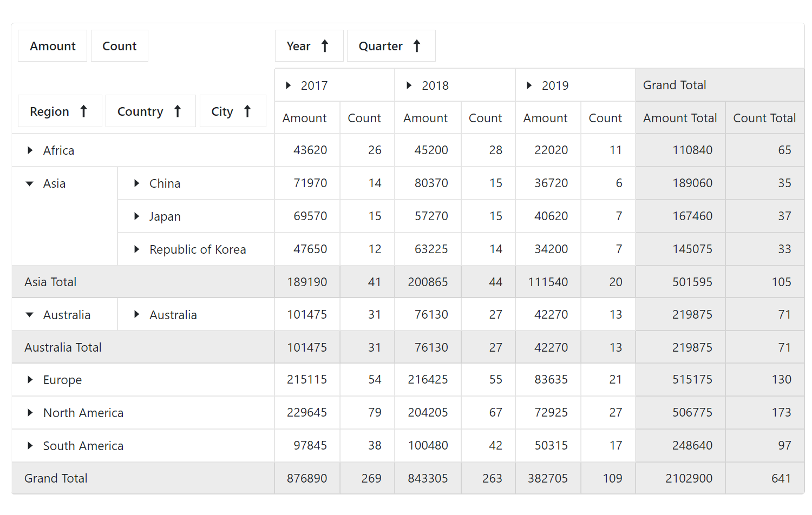Expand the 2019 year column
The height and width of the screenshot is (515, 812).
[x=529, y=85]
